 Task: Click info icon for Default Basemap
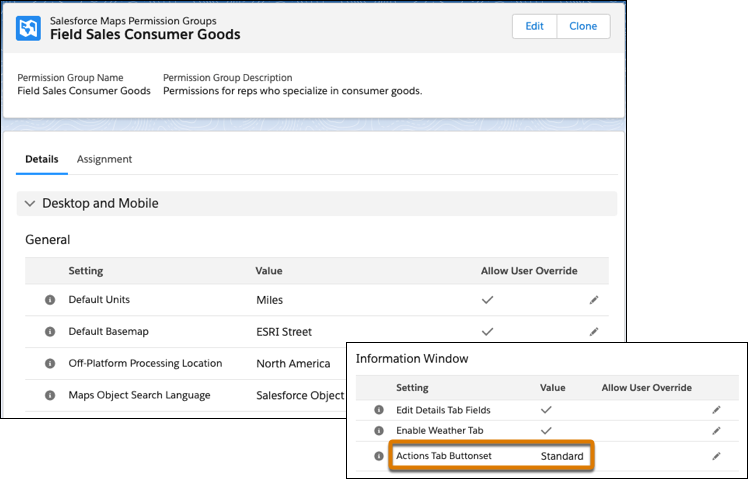coord(50,331)
